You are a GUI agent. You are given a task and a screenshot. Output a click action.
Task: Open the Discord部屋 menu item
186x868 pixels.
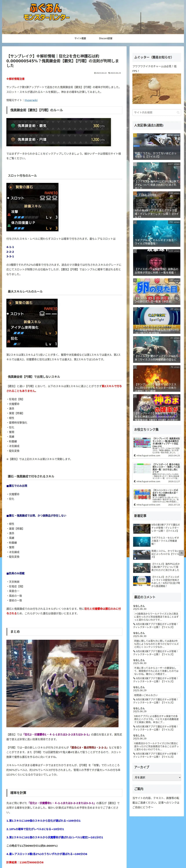click(106, 38)
